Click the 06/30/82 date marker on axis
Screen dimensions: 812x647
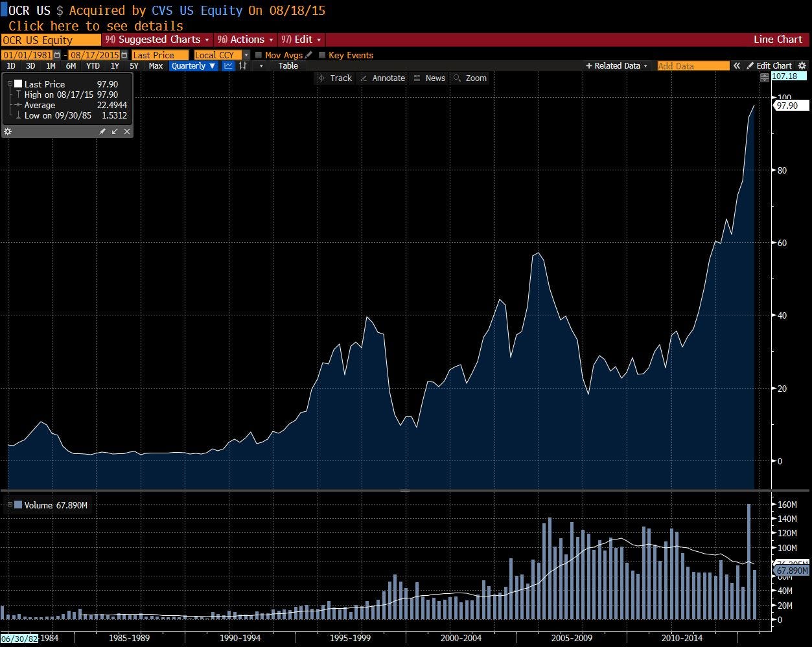pyautogui.click(x=19, y=638)
